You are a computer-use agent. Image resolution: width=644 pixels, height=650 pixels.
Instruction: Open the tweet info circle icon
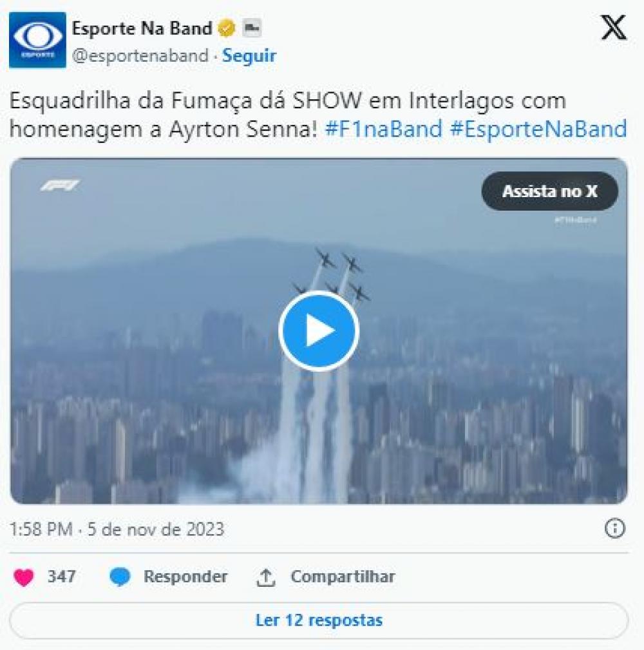pyautogui.click(x=614, y=528)
